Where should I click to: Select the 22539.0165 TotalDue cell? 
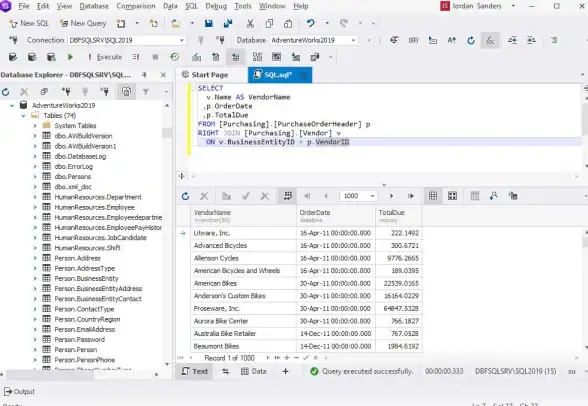tap(399, 283)
